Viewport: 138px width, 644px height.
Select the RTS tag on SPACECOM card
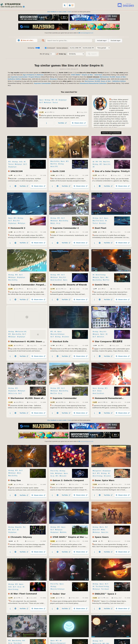coord(10,162)
